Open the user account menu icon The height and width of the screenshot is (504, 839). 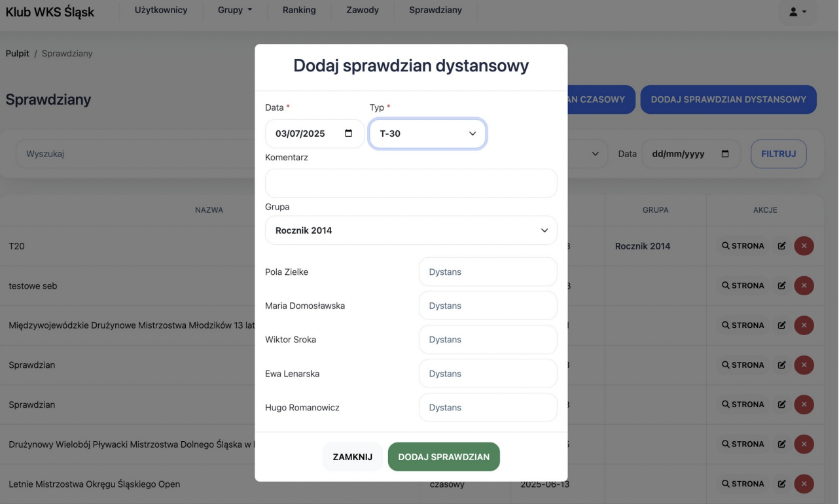click(x=798, y=12)
